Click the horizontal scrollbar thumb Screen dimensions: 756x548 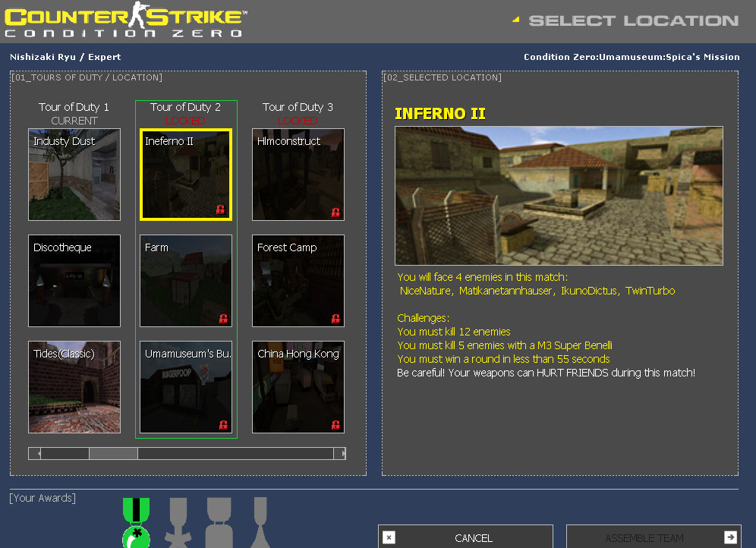[113, 453]
